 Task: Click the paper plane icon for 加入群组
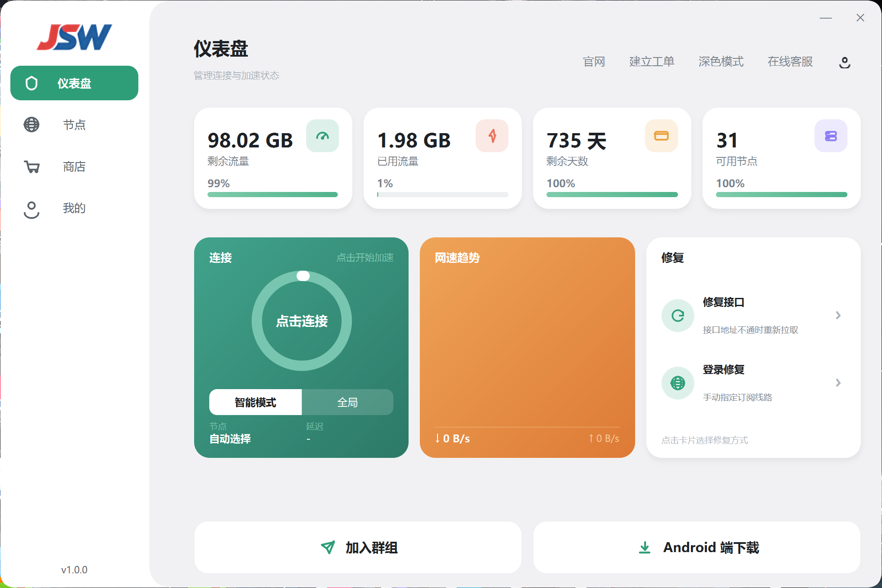pos(328,547)
